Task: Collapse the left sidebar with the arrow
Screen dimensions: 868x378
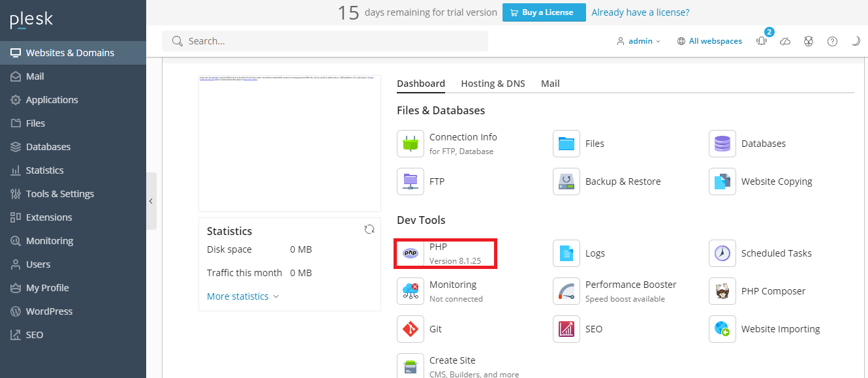Action: click(151, 201)
